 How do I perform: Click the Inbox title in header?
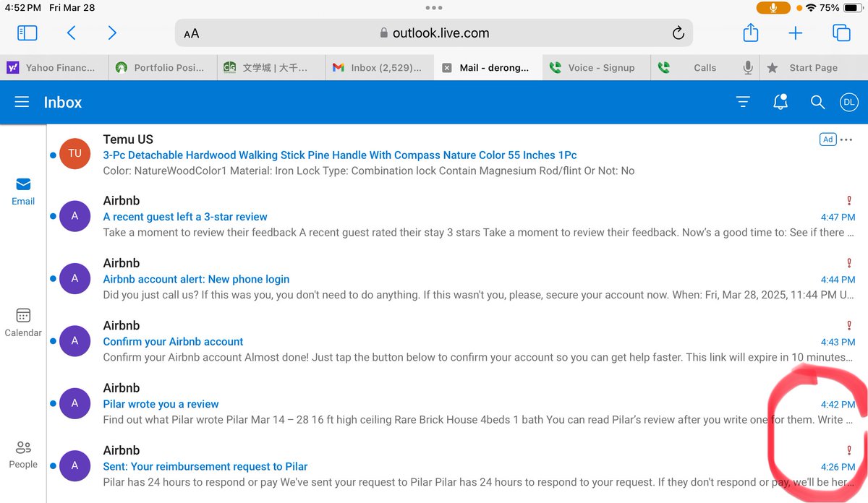click(x=63, y=102)
